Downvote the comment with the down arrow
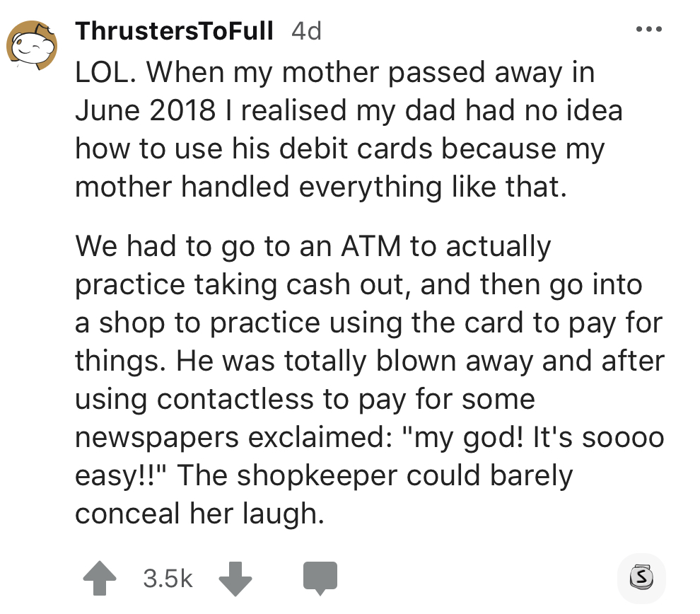The image size is (700, 614). [x=234, y=577]
